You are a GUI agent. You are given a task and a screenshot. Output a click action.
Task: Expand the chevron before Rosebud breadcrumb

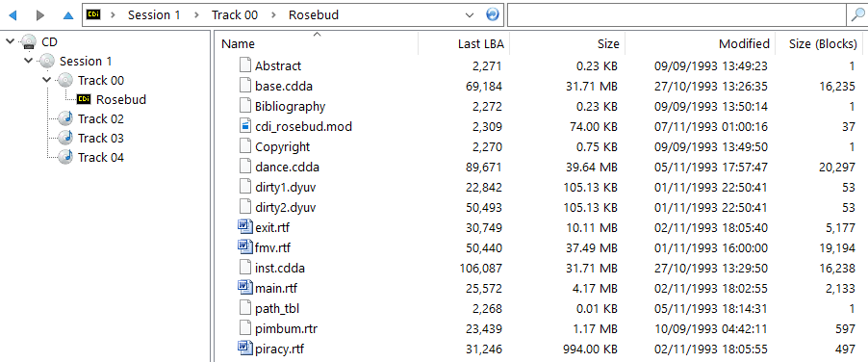[273, 15]
